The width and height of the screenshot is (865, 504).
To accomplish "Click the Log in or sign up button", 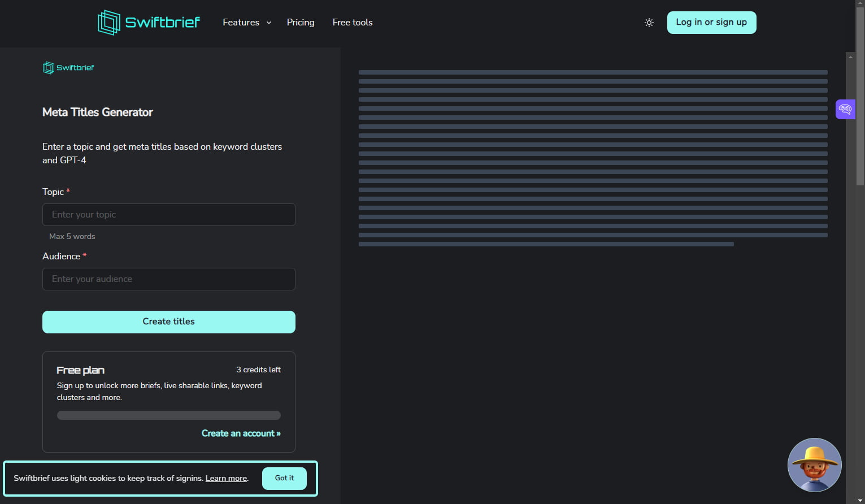I will click(711, 23).
